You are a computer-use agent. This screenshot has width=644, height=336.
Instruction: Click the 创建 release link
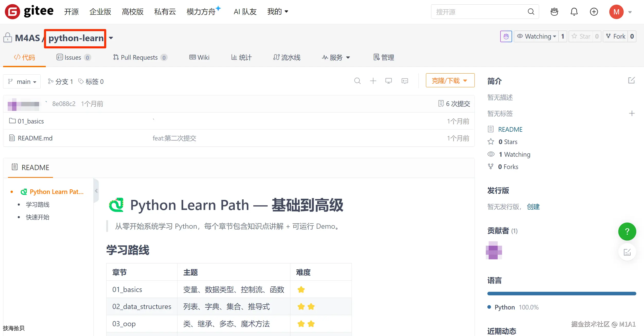point(533,207)
